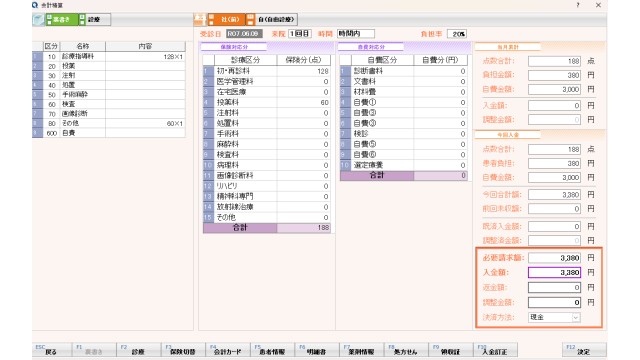Click the 既済入金額 field

(x=554, y=226)
